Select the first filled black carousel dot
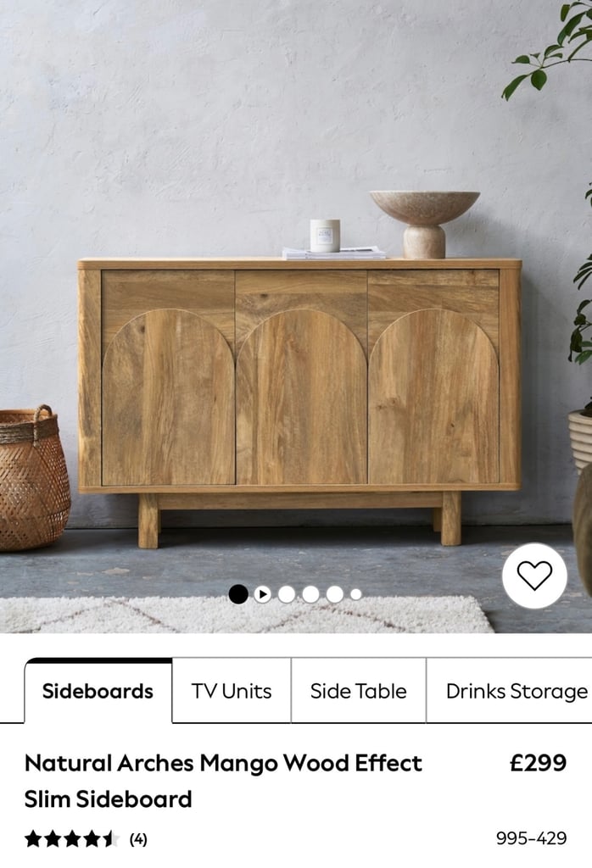The width and height of the screenshot is (592, 868). click(238, 594)
